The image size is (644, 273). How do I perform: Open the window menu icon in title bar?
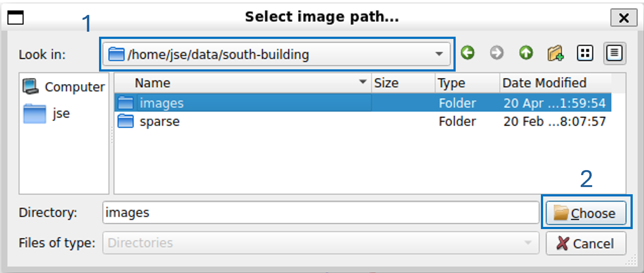15,17
